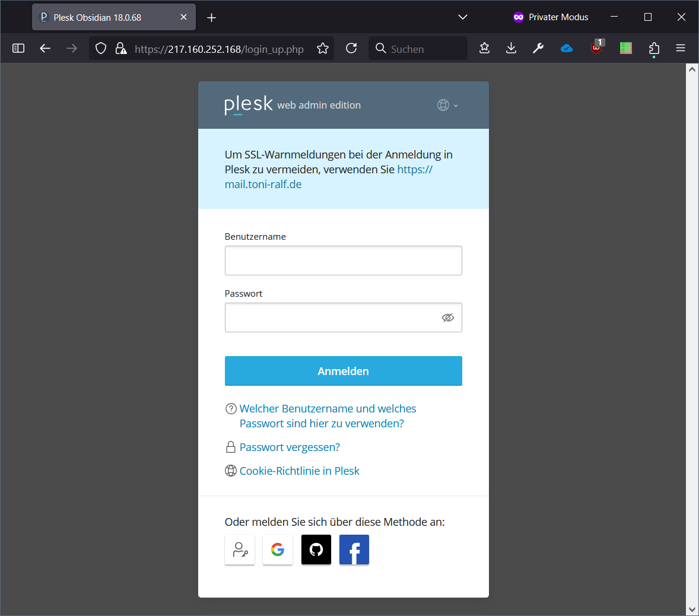Open the tracking protection shield icon
The width and height of the screenshot is (699, 616).
(101, 48)
